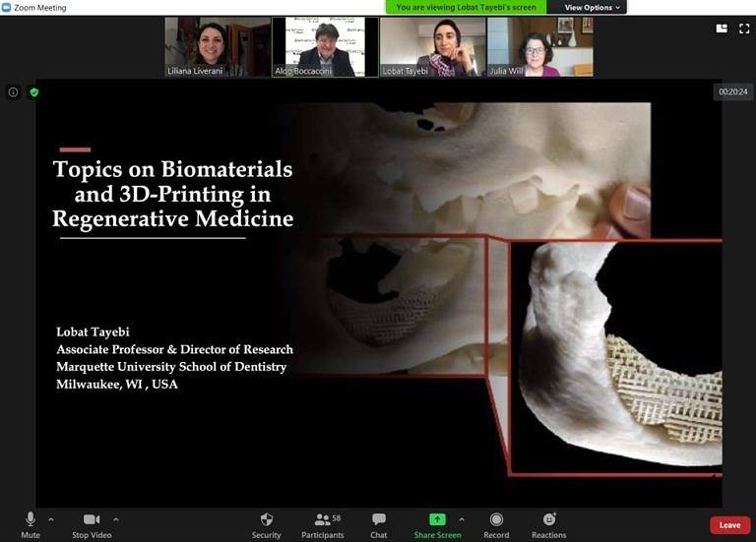756x542 pixels.
Task: Click the Zoom Meeting window title icon
Action: 6,7
